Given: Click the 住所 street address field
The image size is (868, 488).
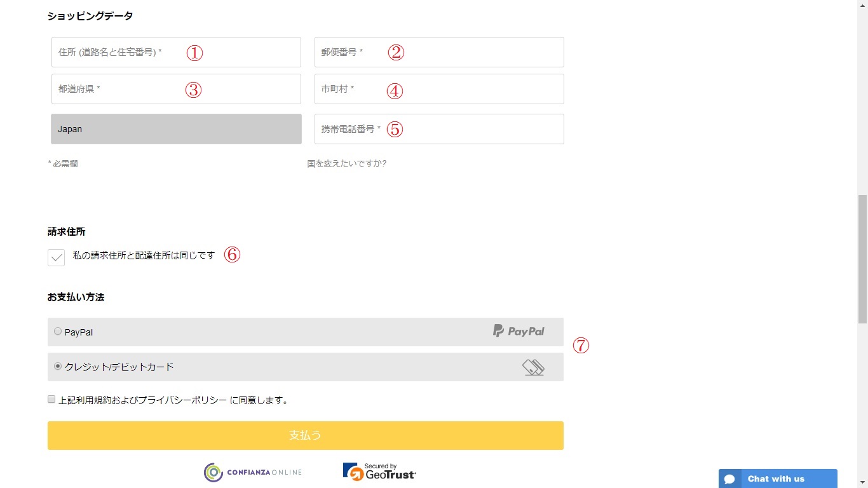Looking at the screenshot, I should (x=176, y=52).
